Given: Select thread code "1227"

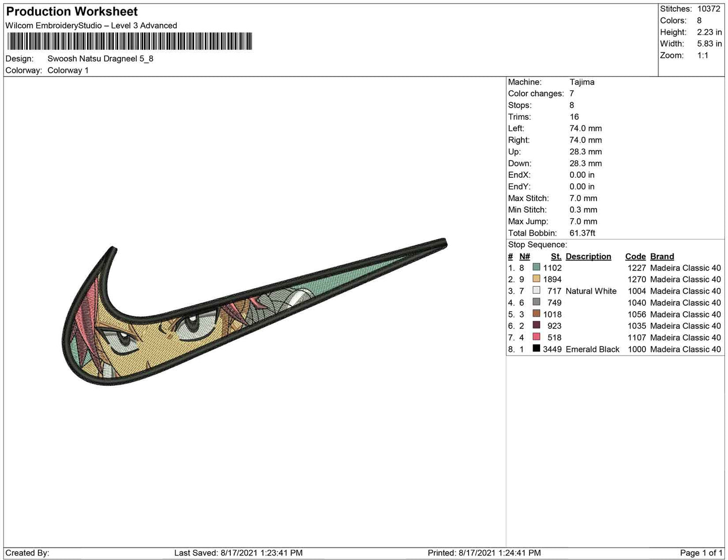Looking at the screenshot, I should [637, 268].
